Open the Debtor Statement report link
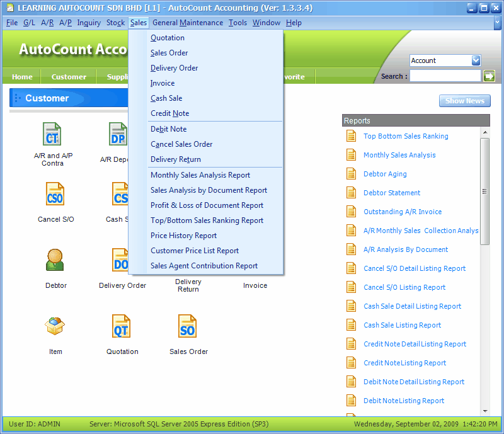 coord(392,193)
